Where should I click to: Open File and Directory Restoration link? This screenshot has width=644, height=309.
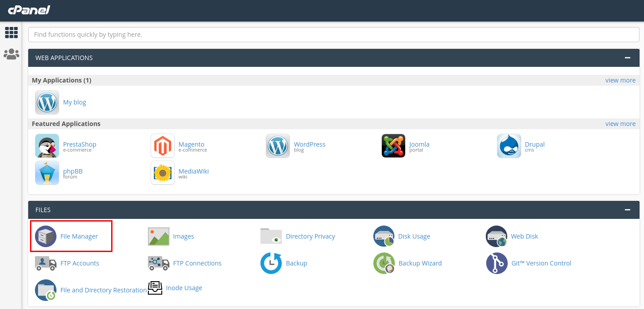point(104,290)
